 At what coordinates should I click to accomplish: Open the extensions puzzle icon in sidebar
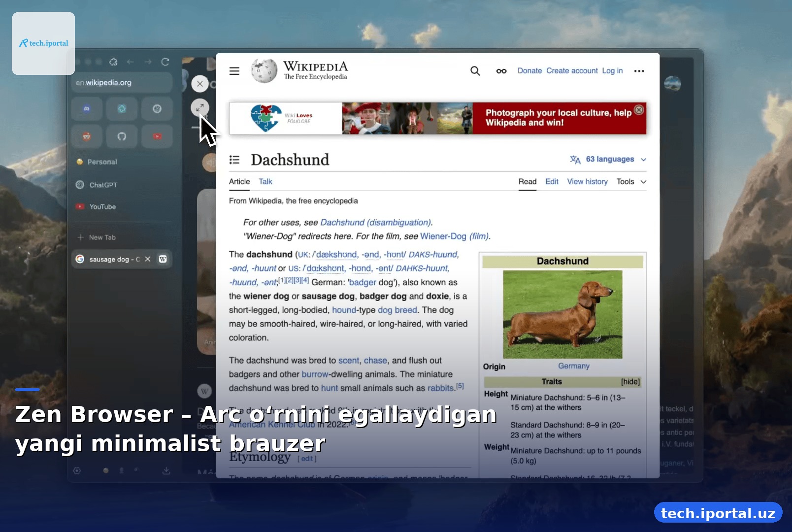coord(113,62)
